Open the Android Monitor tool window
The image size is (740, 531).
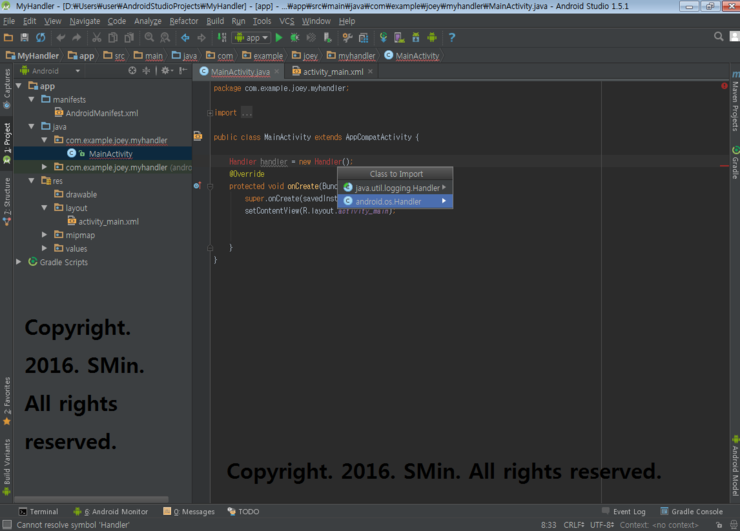(x=111, y=512)
